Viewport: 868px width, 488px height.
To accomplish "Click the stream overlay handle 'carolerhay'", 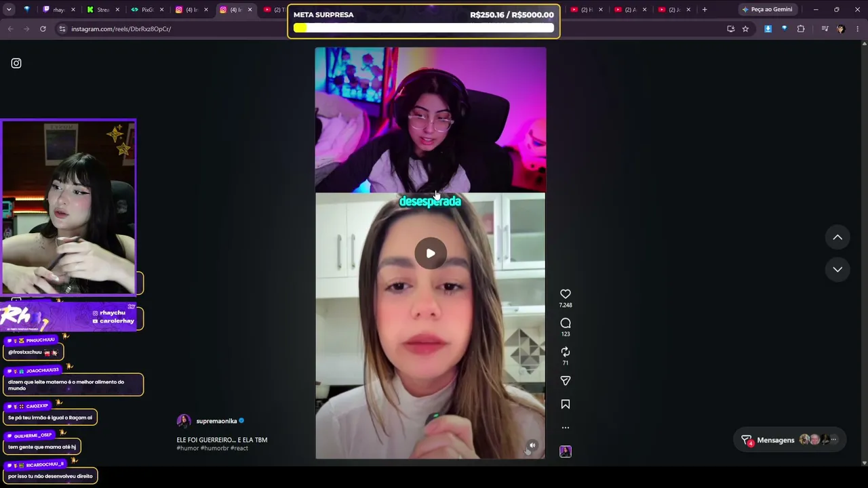I will pyautogui.click(x=117, y=321).
